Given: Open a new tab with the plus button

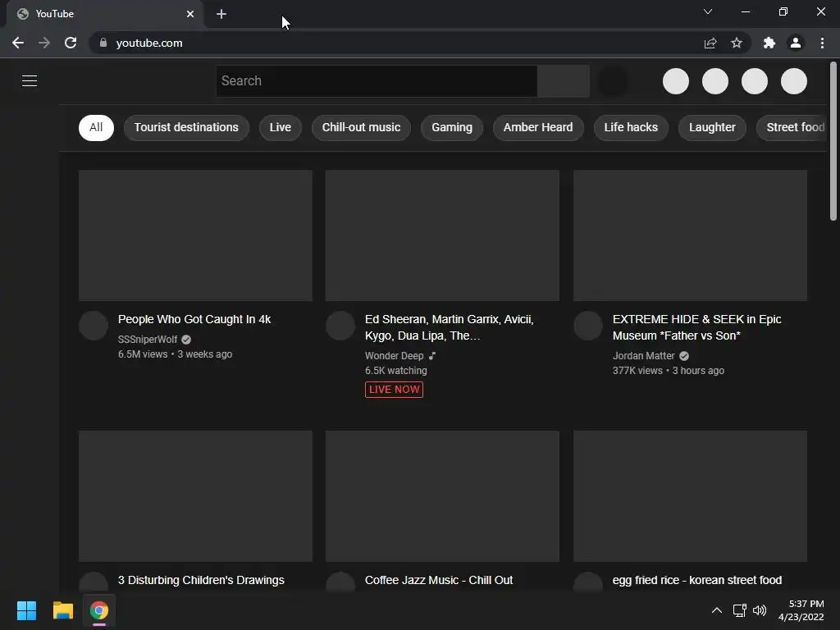Looking at the screenshot, I should 221,14.
